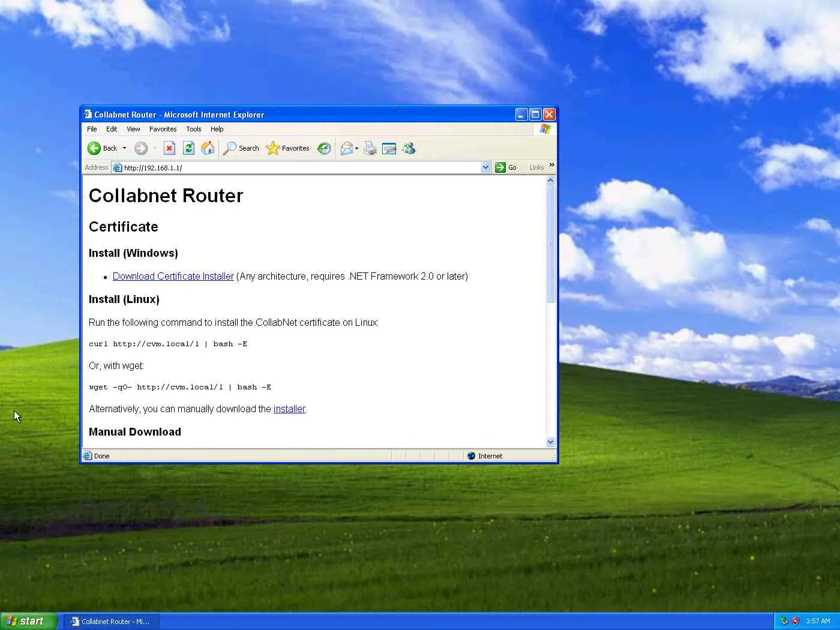Stop loading with the red X toolbar icon
Viewport: 840px width, 630px height.
(x=169, y=148)
